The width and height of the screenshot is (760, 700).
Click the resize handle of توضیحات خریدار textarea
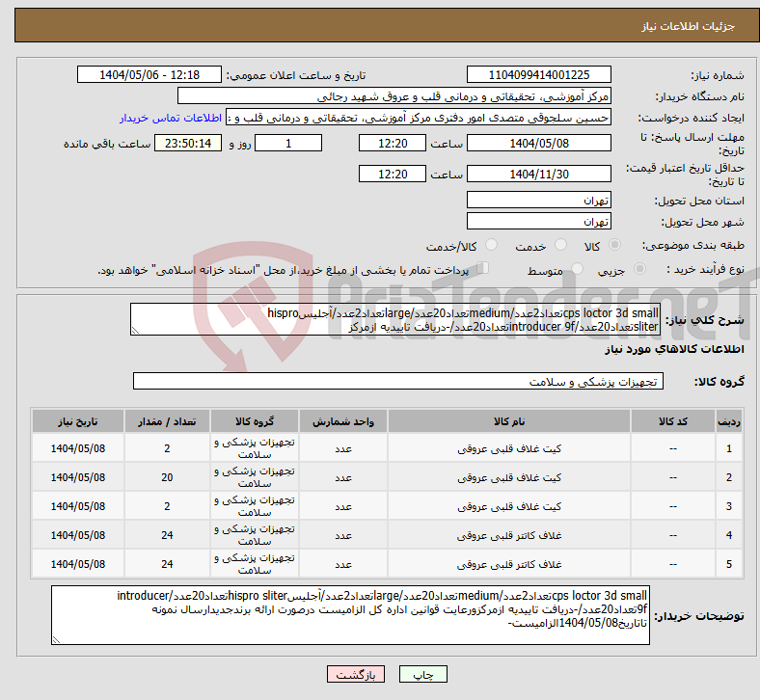[56, 640]
